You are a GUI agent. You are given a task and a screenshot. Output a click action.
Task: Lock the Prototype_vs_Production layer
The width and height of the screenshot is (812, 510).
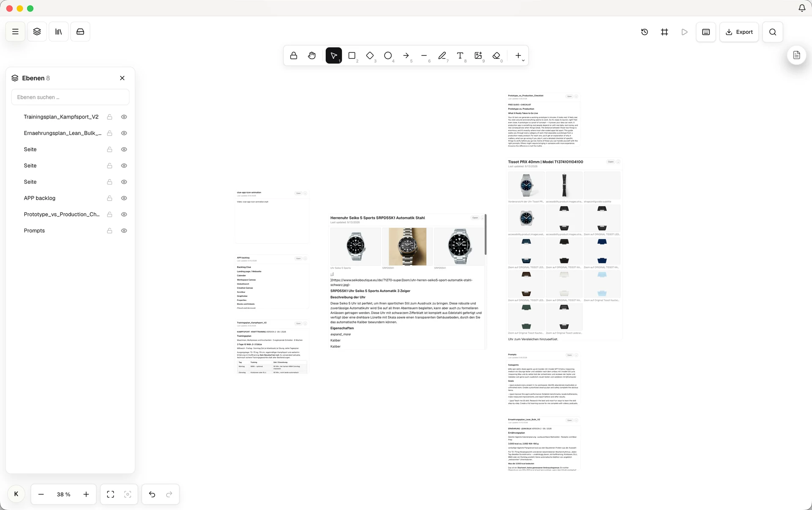(x=110, y=214)
